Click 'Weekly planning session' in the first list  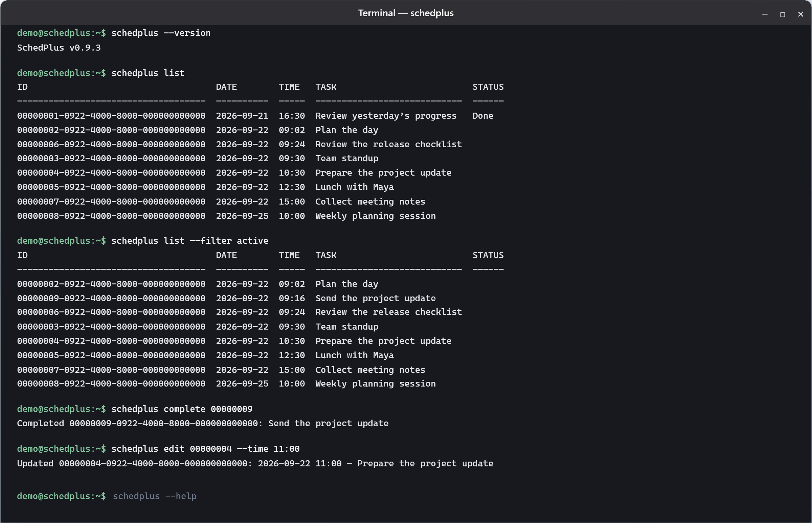[x=375, y=216]
